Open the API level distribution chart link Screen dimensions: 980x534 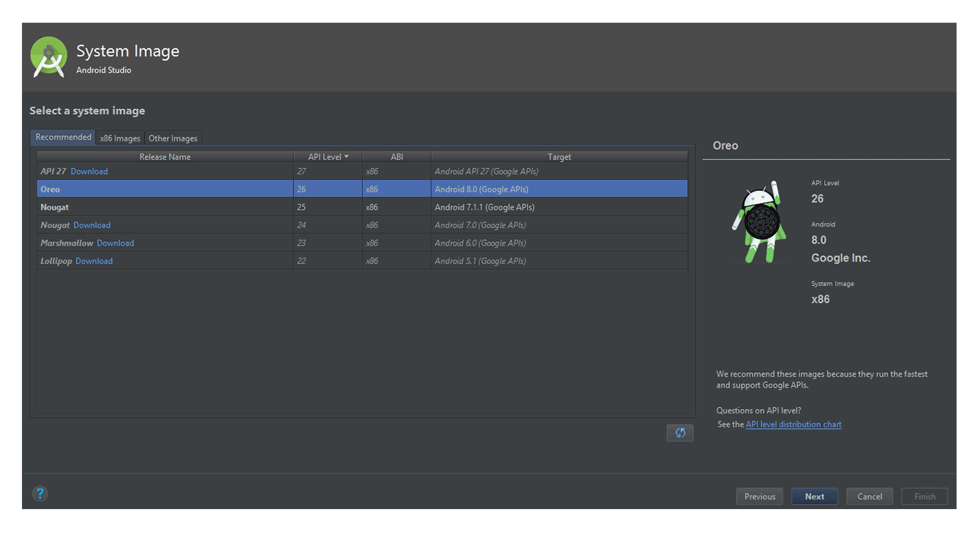(x=794, y=424)
